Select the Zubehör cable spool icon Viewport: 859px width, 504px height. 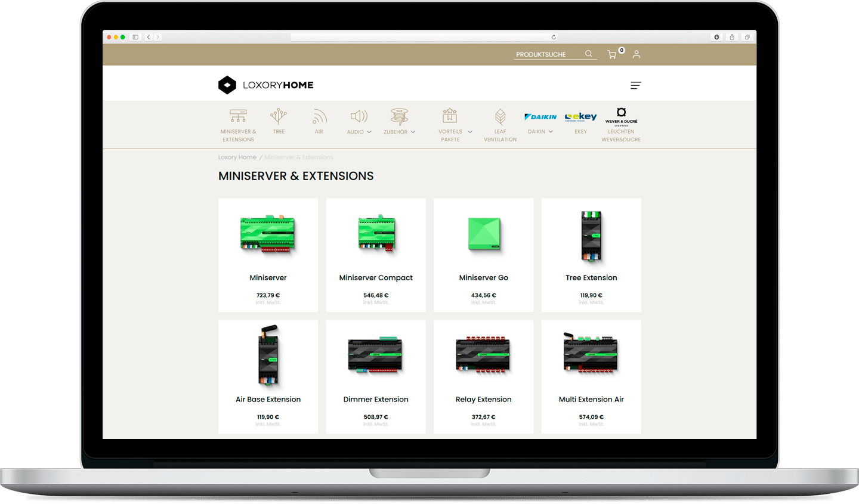[399, 116]
